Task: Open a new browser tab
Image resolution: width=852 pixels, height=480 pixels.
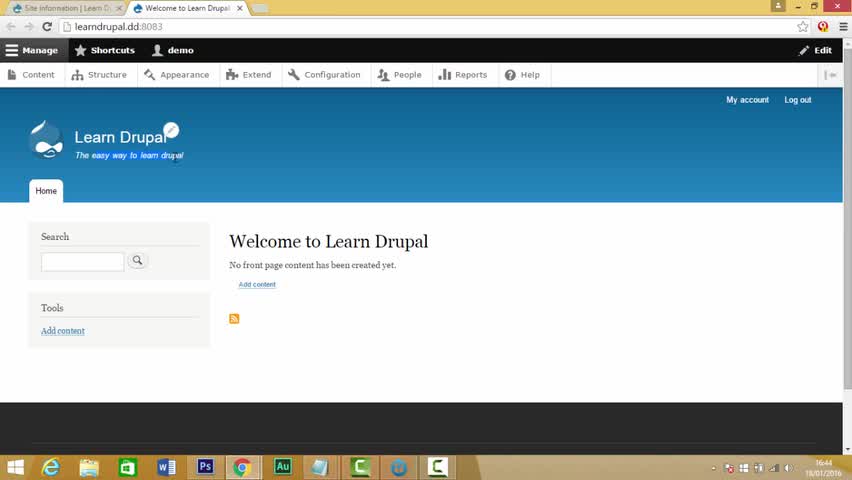Action: tap(260, 8)
